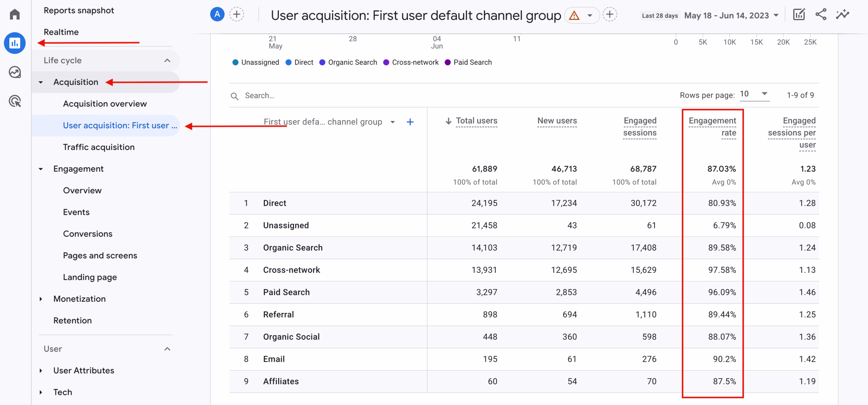Collapse the Life cycle section
868x405 pixels.
click(x=167, y=61)
